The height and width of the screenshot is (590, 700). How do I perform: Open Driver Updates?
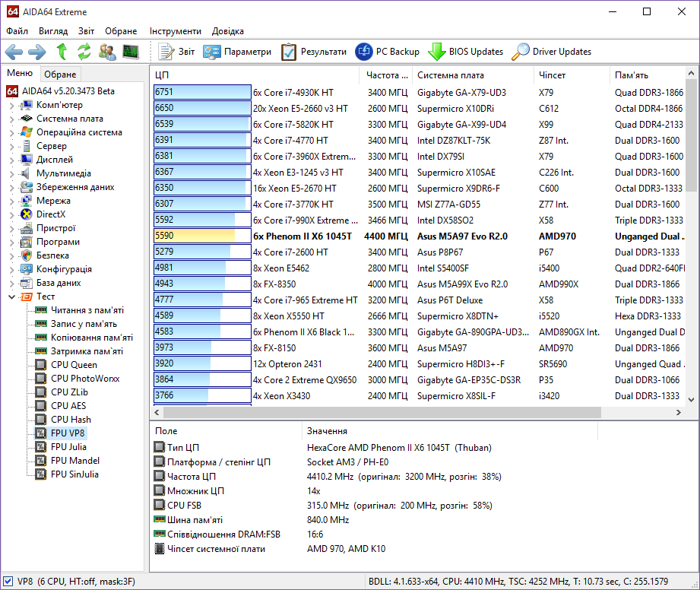(551, 52)
